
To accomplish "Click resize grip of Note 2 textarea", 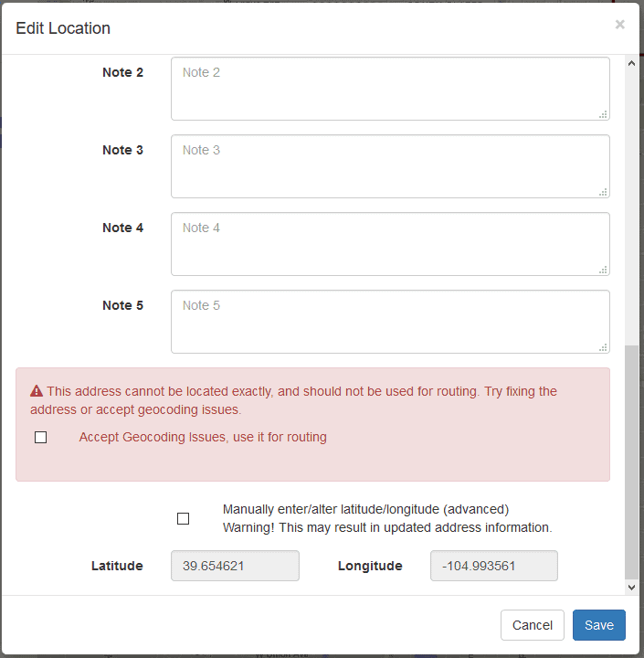I will click(x=603, y=114).
